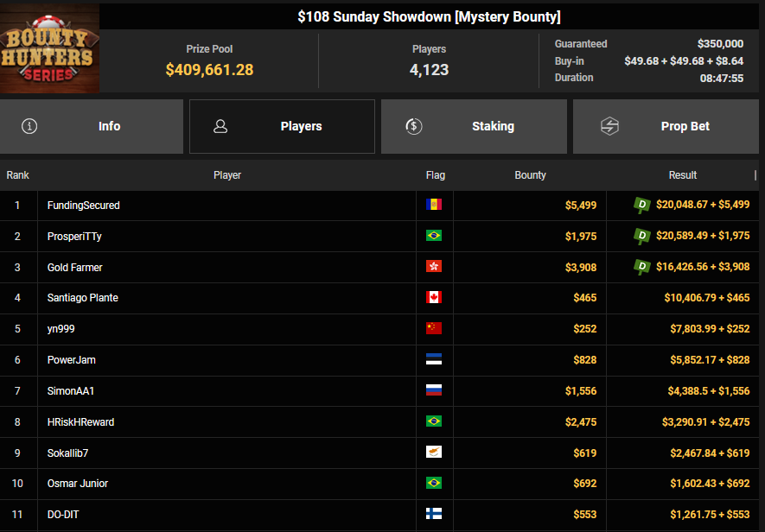Click the green deal badge beside FundingSecured's result

point(642,205)
